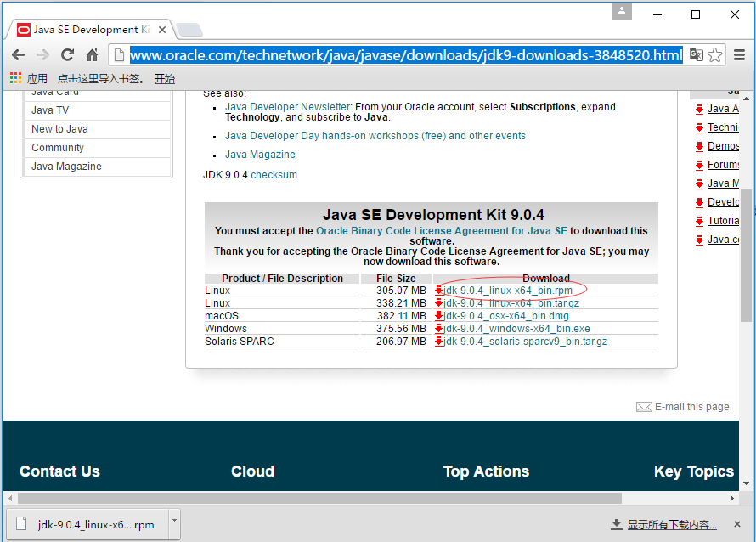The image size is (756, 542).
Task: Click the Solaris SPARC product cell
Action: pos(240,342)
